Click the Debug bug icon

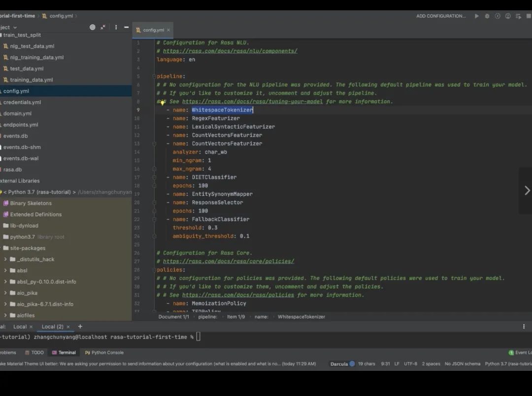point(487,16)
